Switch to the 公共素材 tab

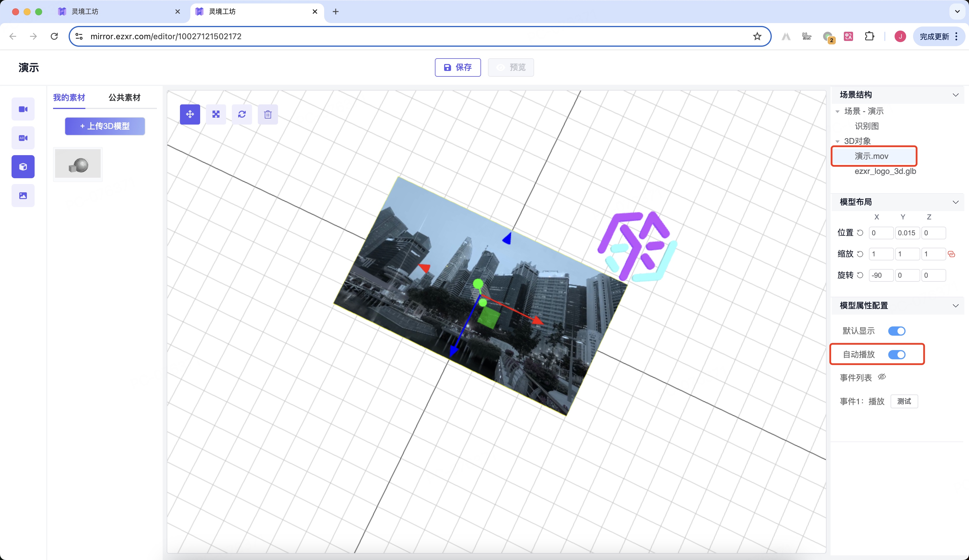[125, 98]
